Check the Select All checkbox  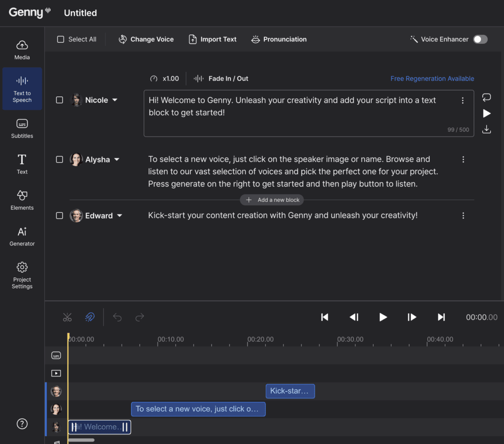pyautogui.click(x=61, y=39)
